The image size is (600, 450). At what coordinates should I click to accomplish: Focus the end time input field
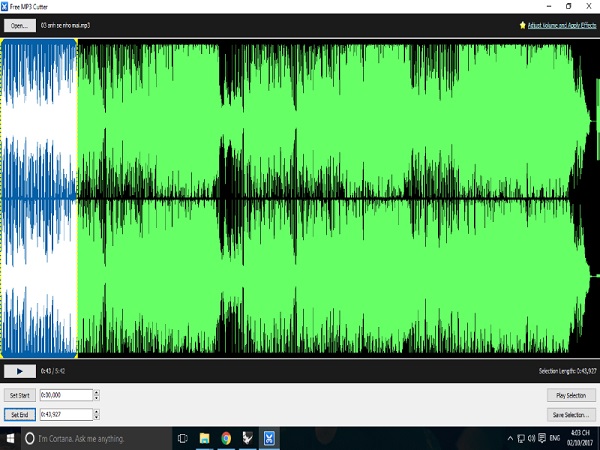tap(66, 414)
